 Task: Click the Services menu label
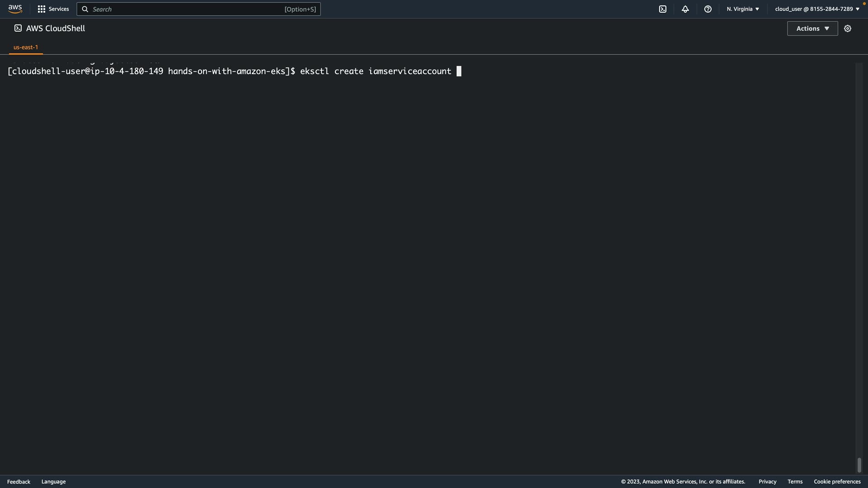click(59, 9)
